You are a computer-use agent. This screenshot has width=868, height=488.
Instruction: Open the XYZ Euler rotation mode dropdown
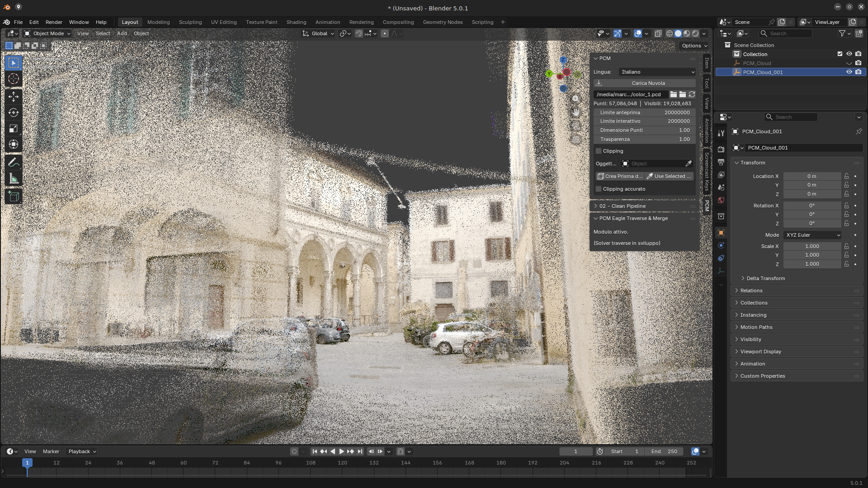click(x=812, y=235)
